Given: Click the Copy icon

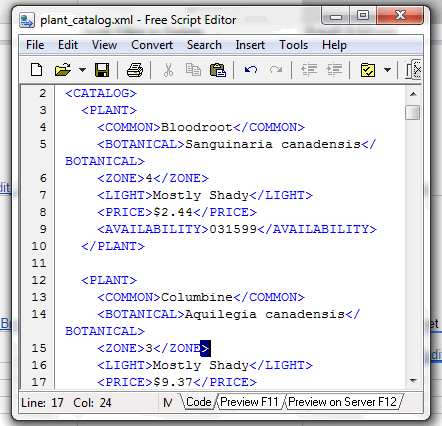Looking at the screenshot, I should tap(193, 70).
